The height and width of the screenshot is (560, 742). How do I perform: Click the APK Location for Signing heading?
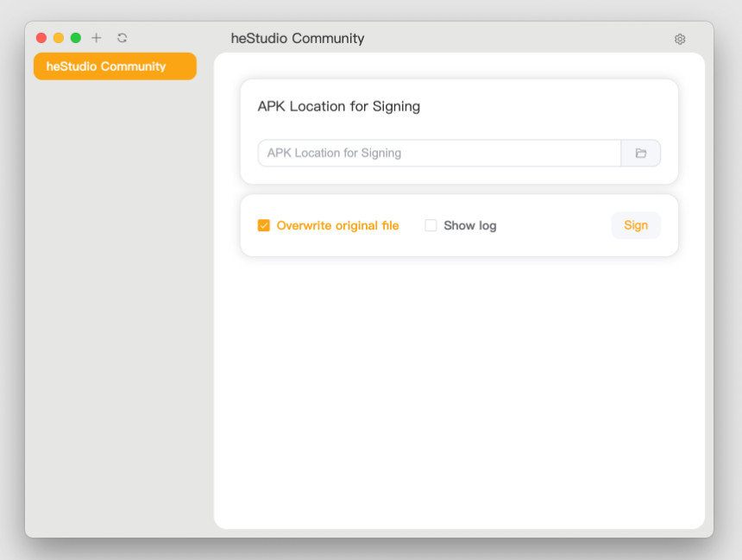pyautogui.click(x=338, y=106)
